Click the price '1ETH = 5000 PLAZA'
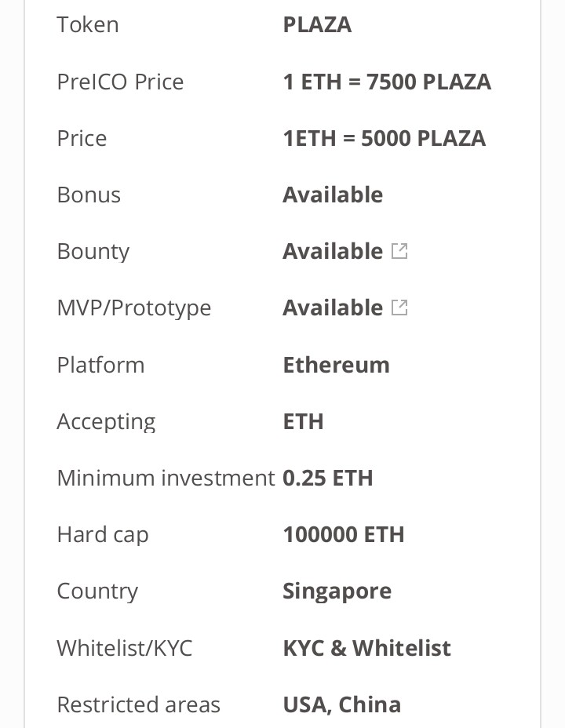 [x=385, y=138]
